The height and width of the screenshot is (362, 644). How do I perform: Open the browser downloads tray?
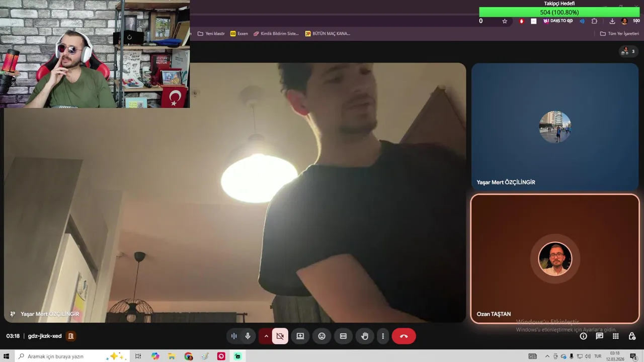pos(612,21)
